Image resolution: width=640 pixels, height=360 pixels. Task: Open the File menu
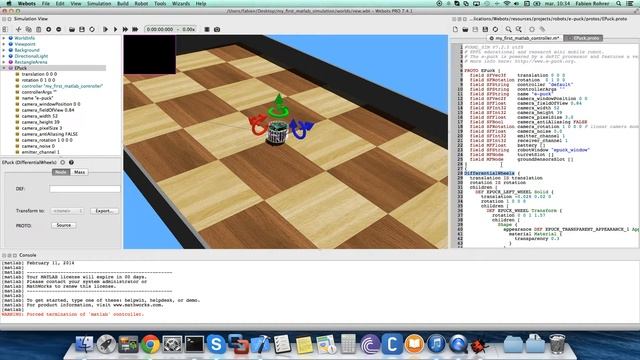46,4
